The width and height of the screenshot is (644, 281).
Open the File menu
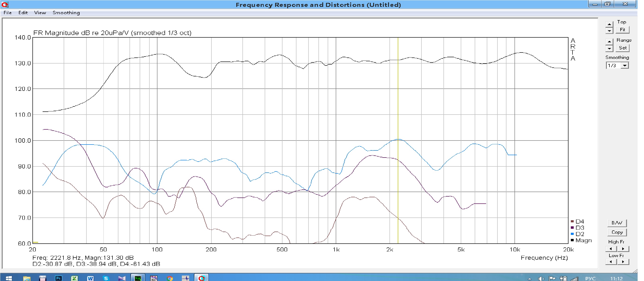click(x=8, y=13)
